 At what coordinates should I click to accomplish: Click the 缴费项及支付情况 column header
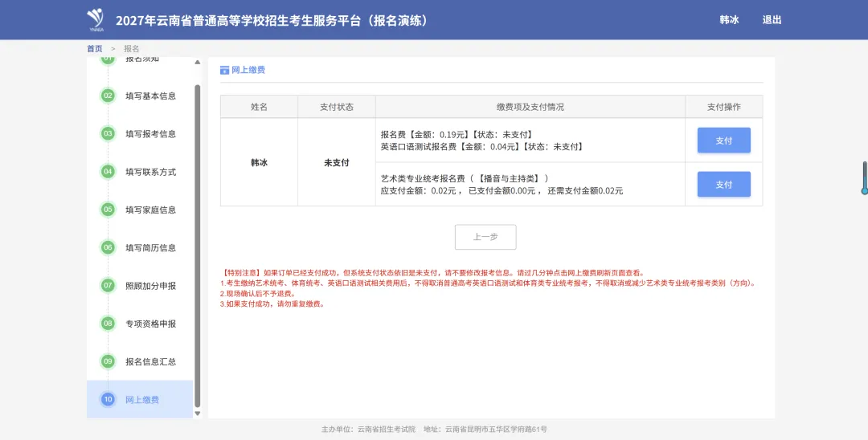tap(530, 107)
